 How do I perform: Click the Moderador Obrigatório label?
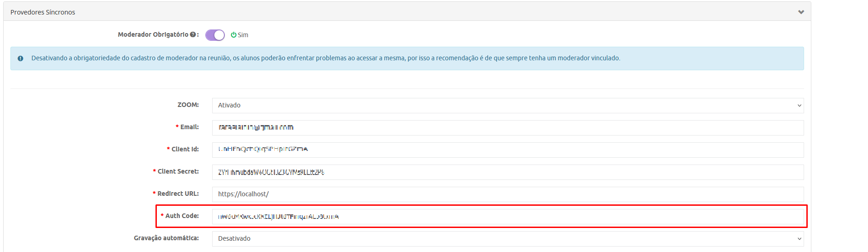(153, 34)
